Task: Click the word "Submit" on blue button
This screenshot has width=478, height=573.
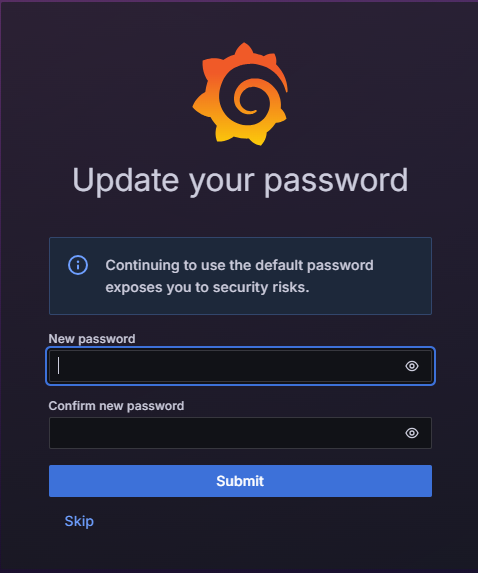Action: tap(240, 481)
